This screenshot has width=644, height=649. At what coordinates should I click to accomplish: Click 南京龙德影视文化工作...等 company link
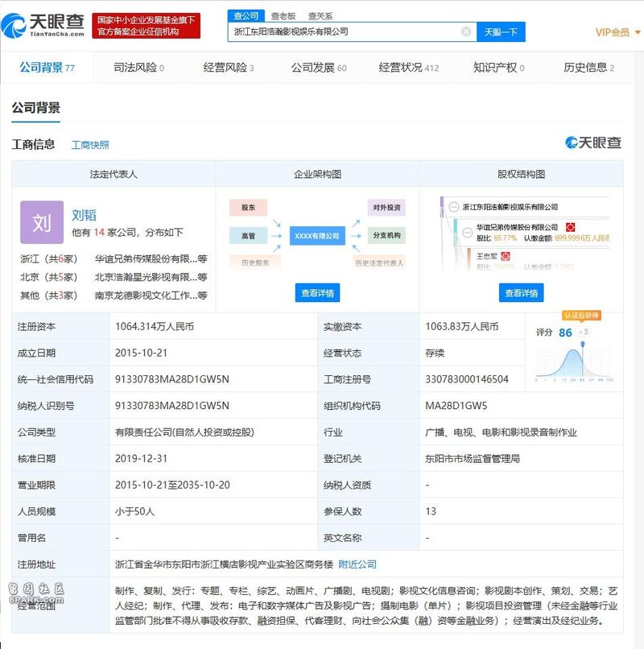pyautogui.click(x=151, y=296)
